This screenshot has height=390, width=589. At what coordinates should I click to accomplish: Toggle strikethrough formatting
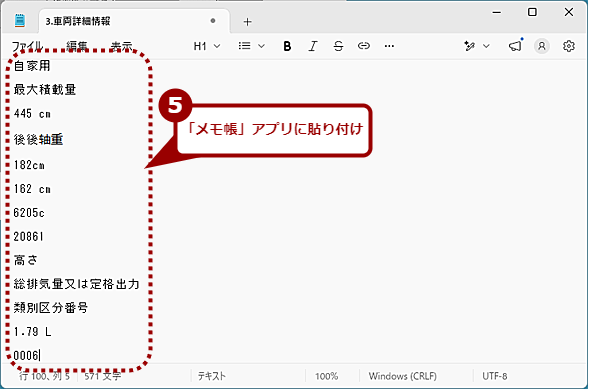[338, 46]
